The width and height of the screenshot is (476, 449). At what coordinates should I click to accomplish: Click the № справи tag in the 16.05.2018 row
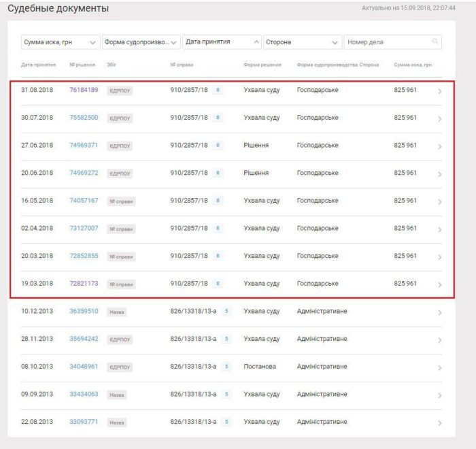coord(121,201)
